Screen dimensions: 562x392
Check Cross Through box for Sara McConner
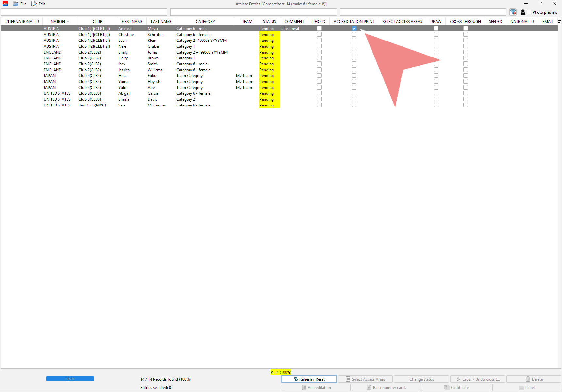466,105
